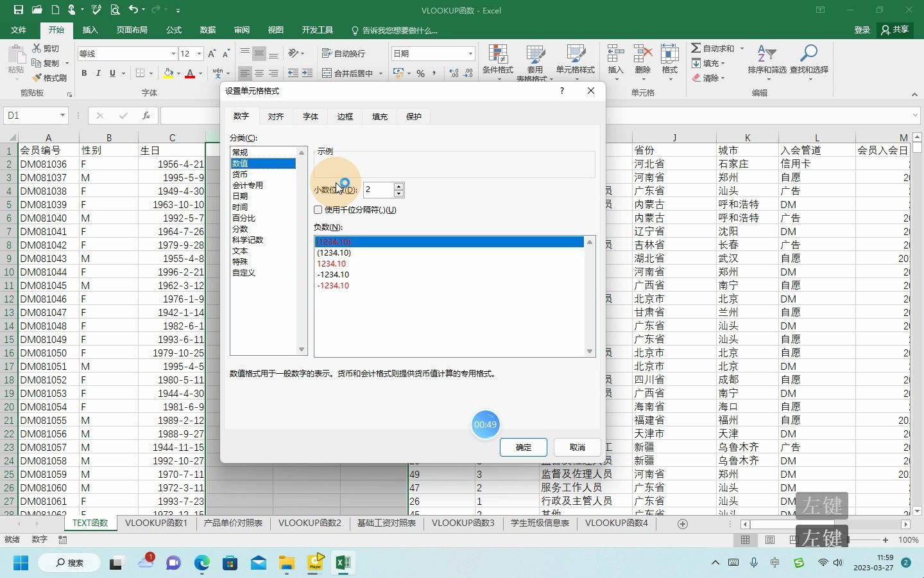This screenshot has width=924, height=578.
Task: Click the 取消 button to cancel
Action: [x=576, y=447]
